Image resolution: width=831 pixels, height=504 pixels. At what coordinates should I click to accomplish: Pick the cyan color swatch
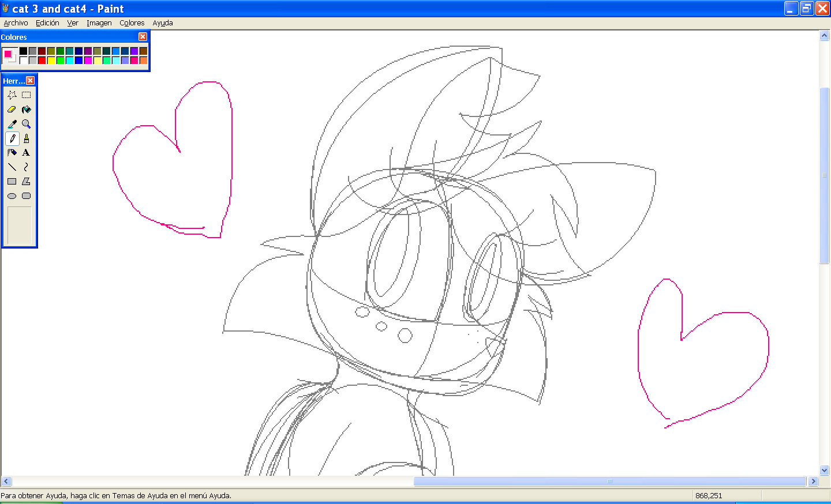pyautogui.click(x=70, y=60)
